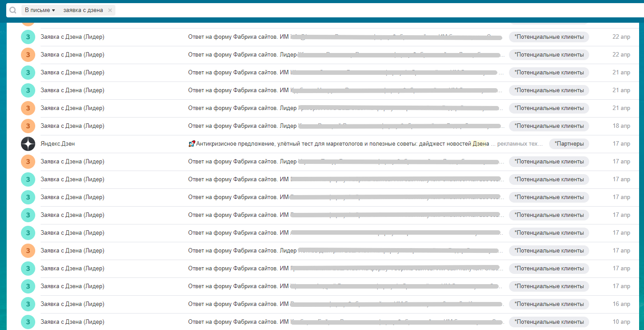The width and height of the screenshot is (644, 330).
Task: Select the '*Партнеры' label tag
Action: [569, 144]
